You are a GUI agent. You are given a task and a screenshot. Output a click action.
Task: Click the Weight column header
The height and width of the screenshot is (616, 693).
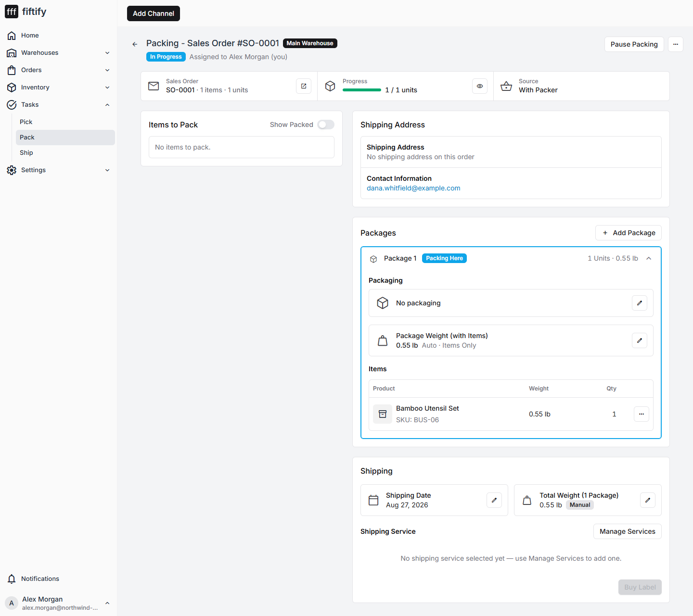pos(539,389)
